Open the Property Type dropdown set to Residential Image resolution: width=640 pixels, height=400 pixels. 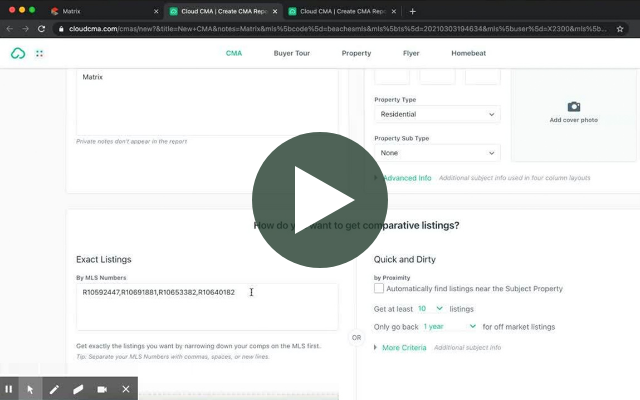pos(437,114)
